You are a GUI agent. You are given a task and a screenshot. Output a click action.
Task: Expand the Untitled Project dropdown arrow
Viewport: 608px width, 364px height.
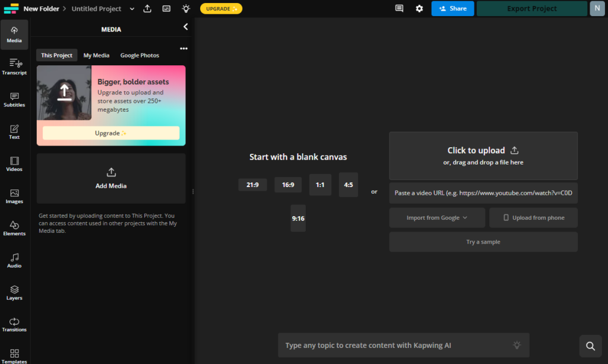[x=132, y=9]
